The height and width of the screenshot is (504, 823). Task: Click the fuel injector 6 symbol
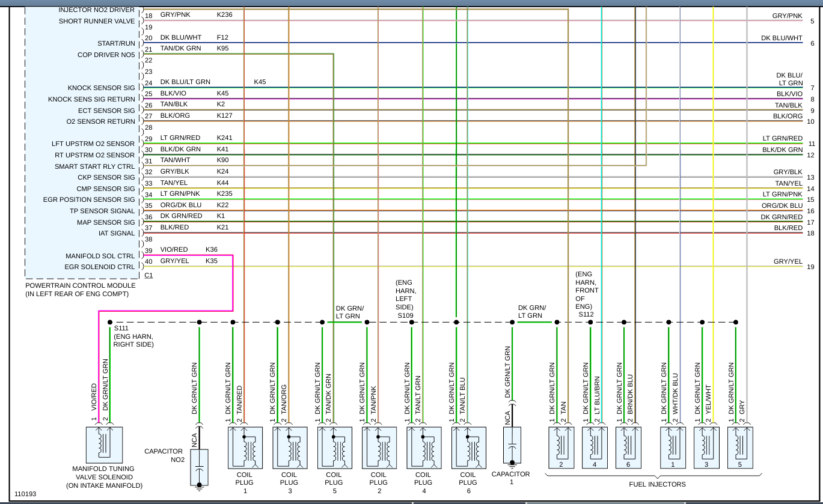[x=628, y=448]
